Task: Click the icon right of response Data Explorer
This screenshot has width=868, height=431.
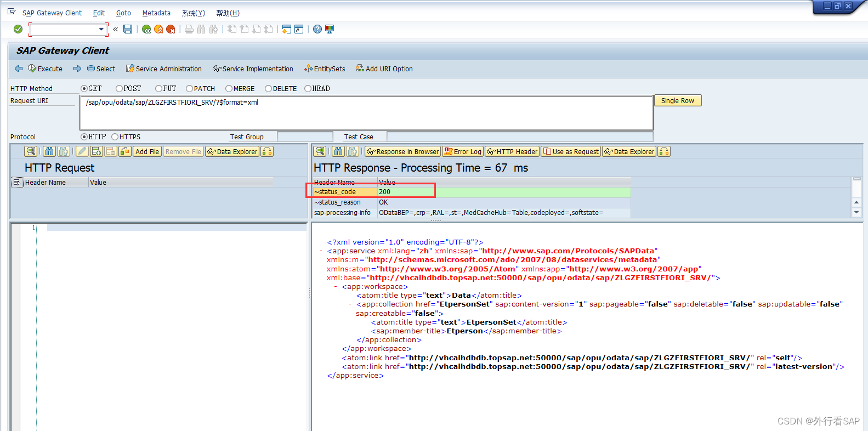Action: coord(664,151)
